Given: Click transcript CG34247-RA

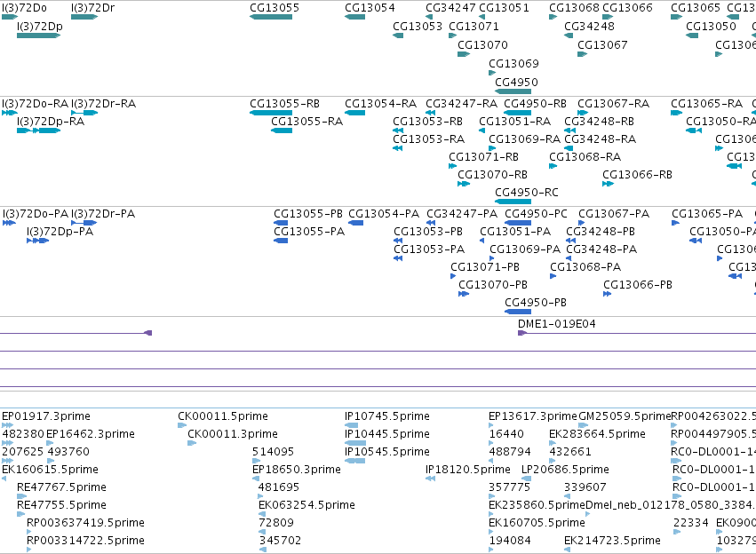Looking at the screenshot, I should point(430,113).
